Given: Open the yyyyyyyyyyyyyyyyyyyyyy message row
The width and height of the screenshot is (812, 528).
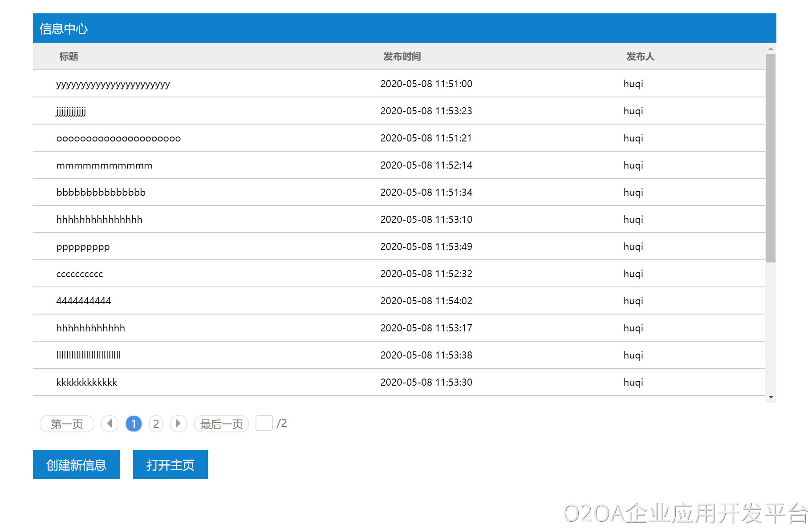Looking at the screenshot, I should 113,84.
